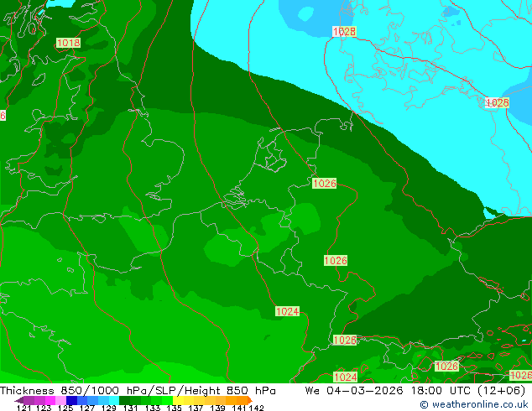Screen dimensions: 532x411
Task: Click the dark green legend swatch above 131
Action: (x=124, y=400)
